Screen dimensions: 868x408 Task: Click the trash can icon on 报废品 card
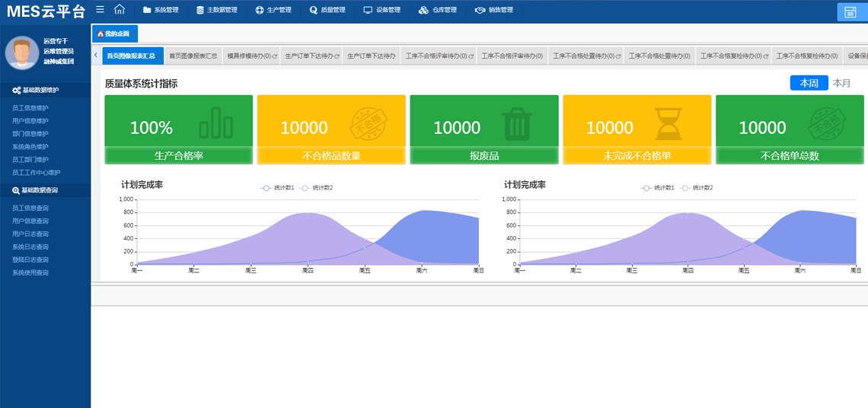click(517, 123)
